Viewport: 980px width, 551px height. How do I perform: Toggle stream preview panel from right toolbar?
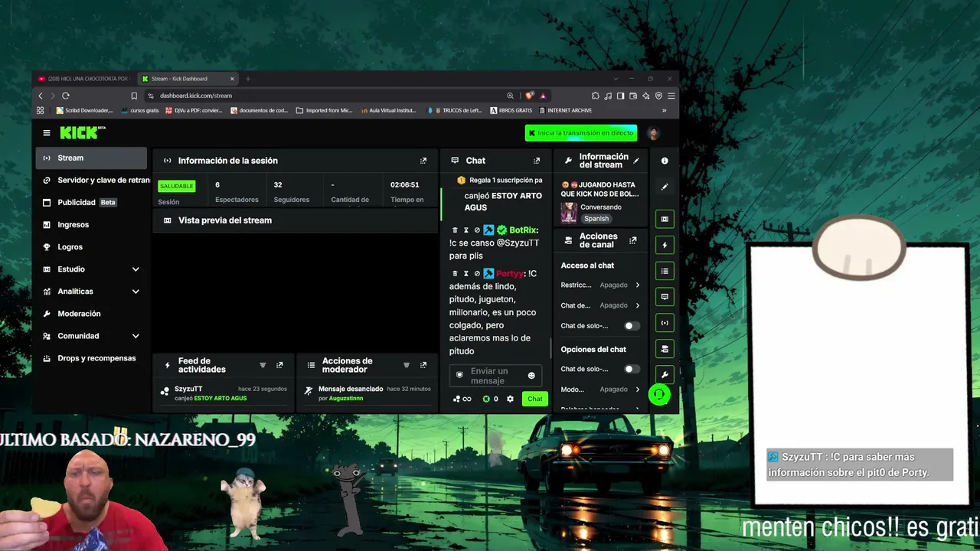(665, 219)
